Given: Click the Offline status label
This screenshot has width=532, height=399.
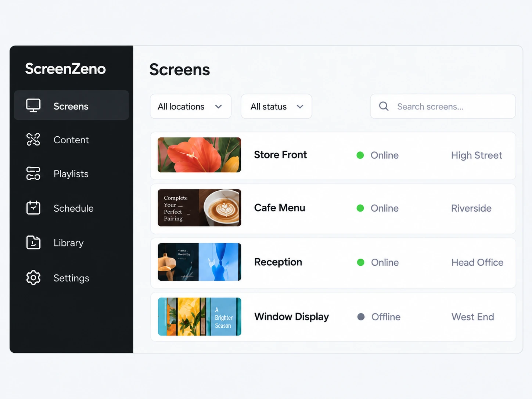Looking at the screenshot, I should 386,317.
